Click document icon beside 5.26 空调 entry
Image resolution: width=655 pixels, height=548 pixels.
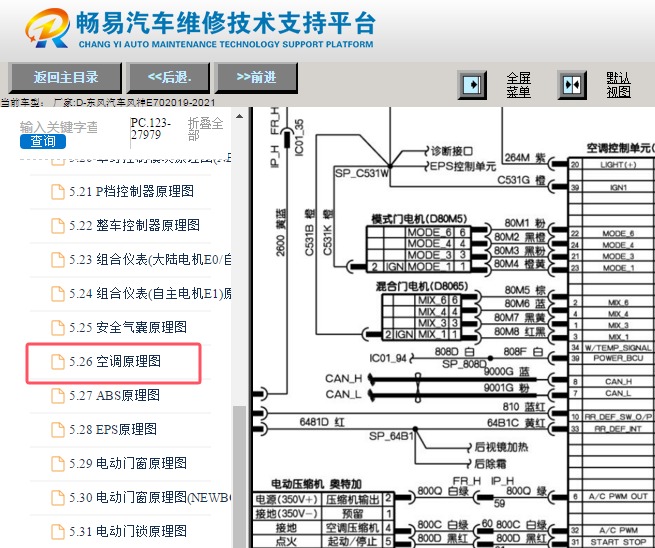click(58, 362)
